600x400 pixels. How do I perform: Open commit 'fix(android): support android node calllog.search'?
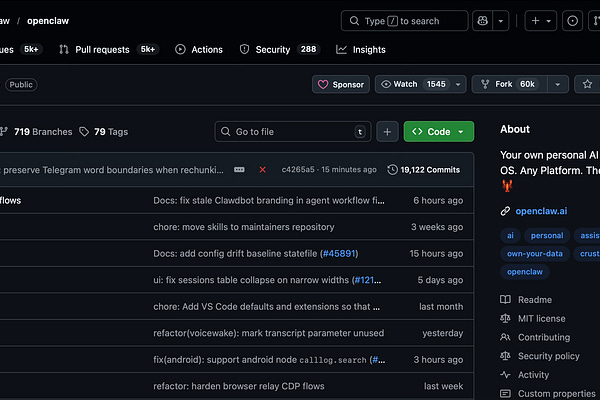(261, 359)
